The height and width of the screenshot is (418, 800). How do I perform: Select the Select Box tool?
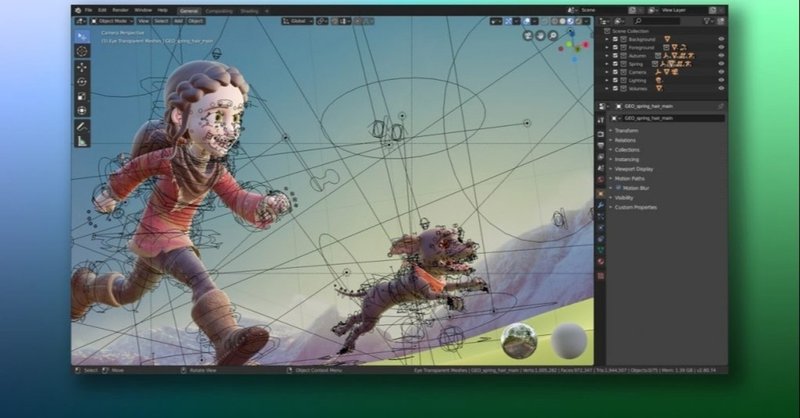point(82,36)
